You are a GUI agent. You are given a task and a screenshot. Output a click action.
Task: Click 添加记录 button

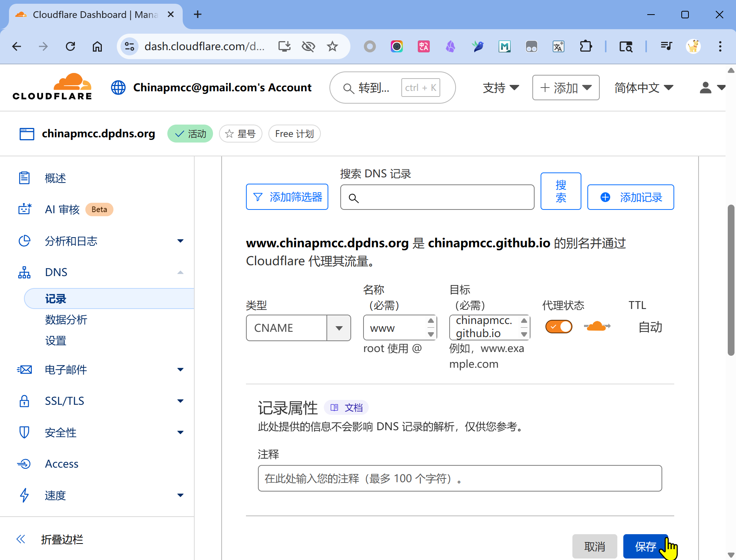630,197
